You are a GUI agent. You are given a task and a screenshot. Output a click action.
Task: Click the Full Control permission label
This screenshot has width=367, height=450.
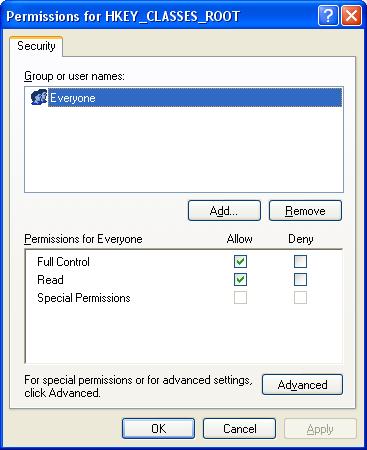coord(63,262)
